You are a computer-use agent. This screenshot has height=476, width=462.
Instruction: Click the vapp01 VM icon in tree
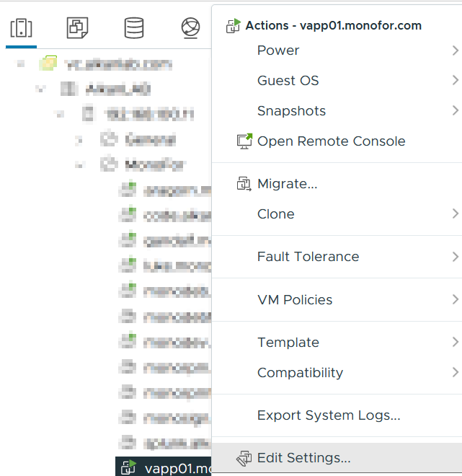(x=128, y=467)
